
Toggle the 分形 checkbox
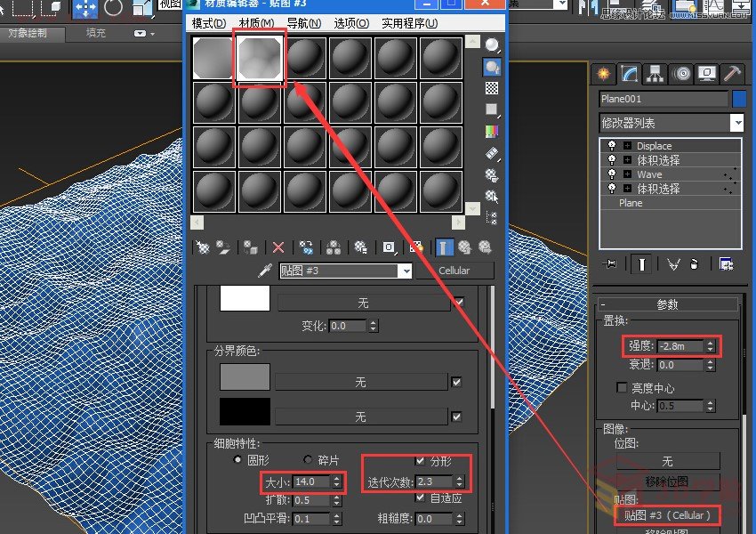(x=421, y=460)
